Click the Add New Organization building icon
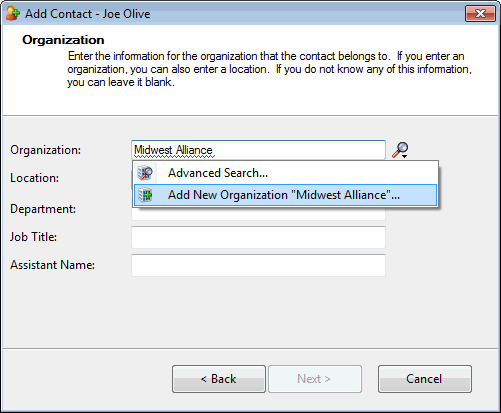This screenshot has height=413, width=501. pyautogui.click(x=145, y=195)
